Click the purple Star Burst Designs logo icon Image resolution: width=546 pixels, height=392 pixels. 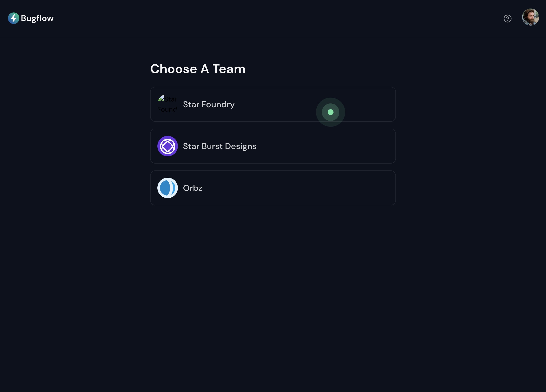click(168, 146)
